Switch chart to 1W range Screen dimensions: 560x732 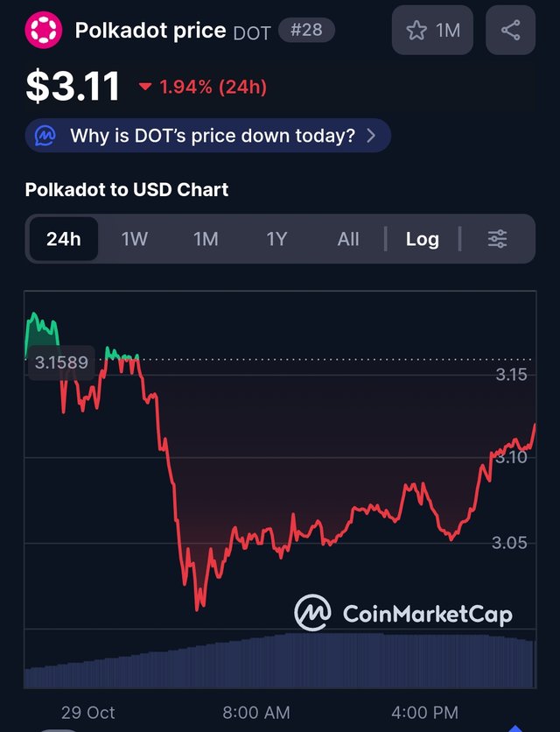click(134, 239)
